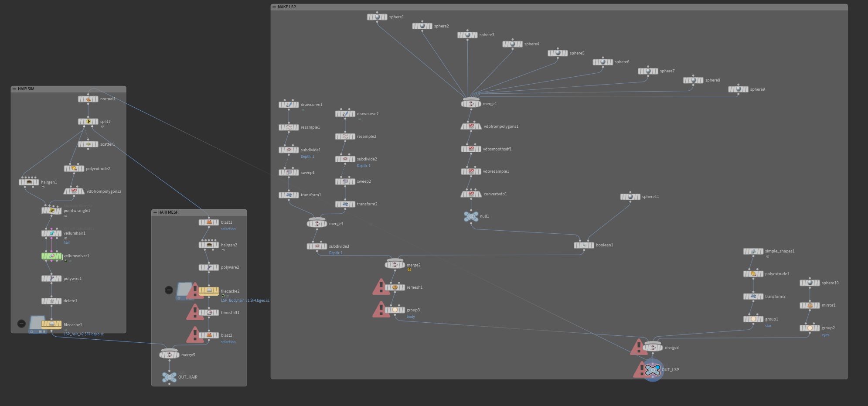The height and width of the screenshot is (406, 868).
Task: Click the polyextrude2 node label
Action: click(x=98, y=169)
